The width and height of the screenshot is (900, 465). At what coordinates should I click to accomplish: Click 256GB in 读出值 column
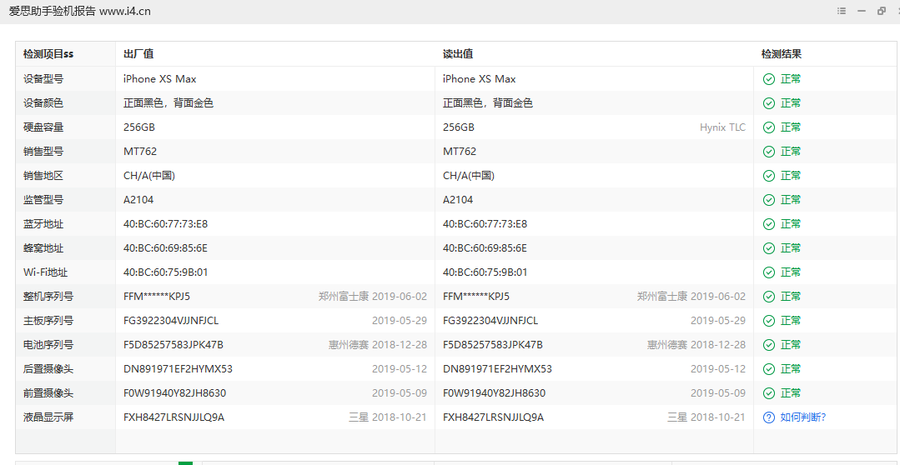pos(459,127)
